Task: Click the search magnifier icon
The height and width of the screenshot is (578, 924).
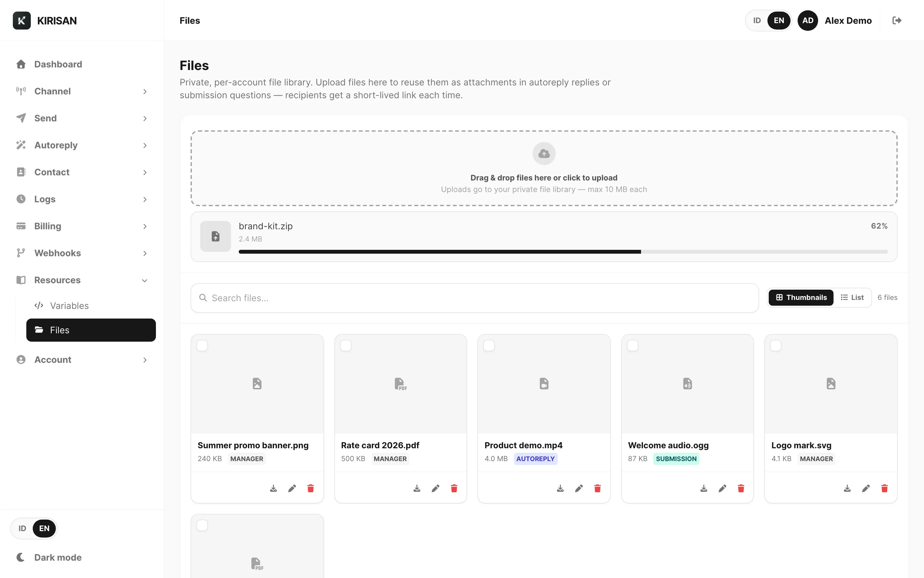Action: pos(203,298)
